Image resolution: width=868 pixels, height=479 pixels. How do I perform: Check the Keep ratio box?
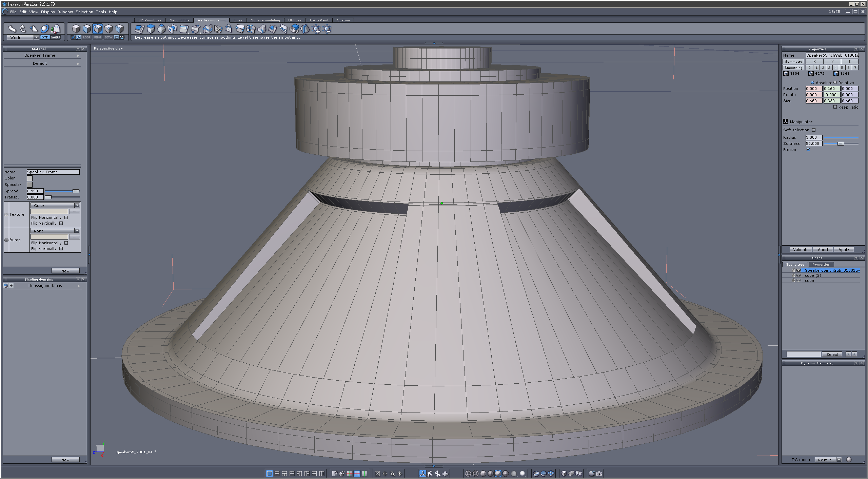click(x=835, y=107)
